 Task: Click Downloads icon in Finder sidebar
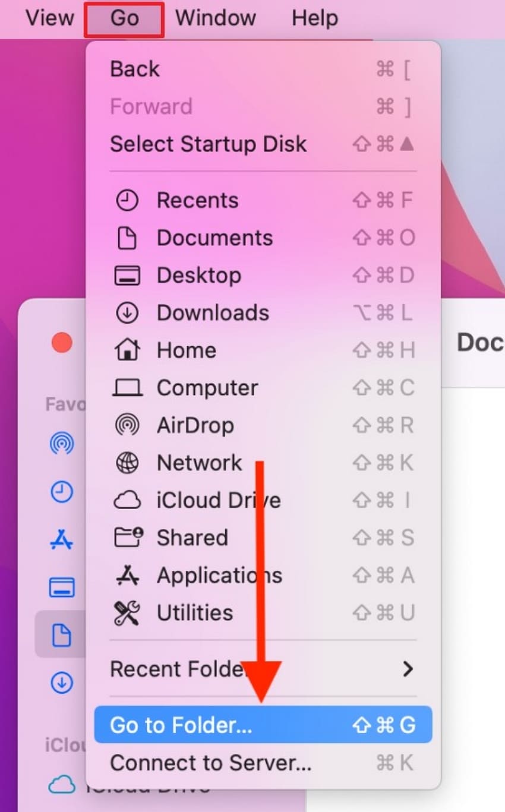tap(62, 684)
